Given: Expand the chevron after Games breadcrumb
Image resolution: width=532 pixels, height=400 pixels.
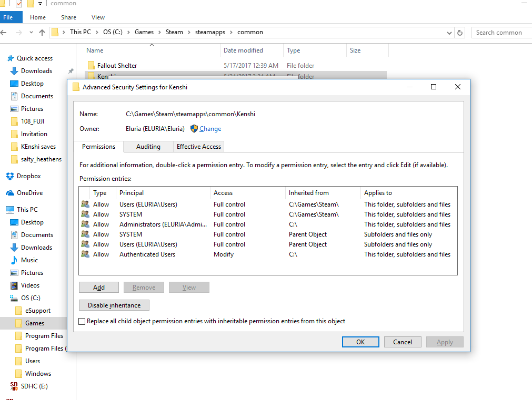Looking at the screenshot, I should click(x=159, y=32).
